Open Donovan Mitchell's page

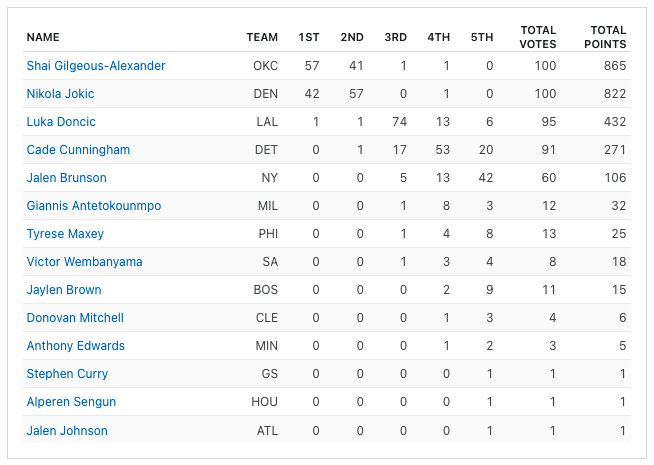click(75, 318)
